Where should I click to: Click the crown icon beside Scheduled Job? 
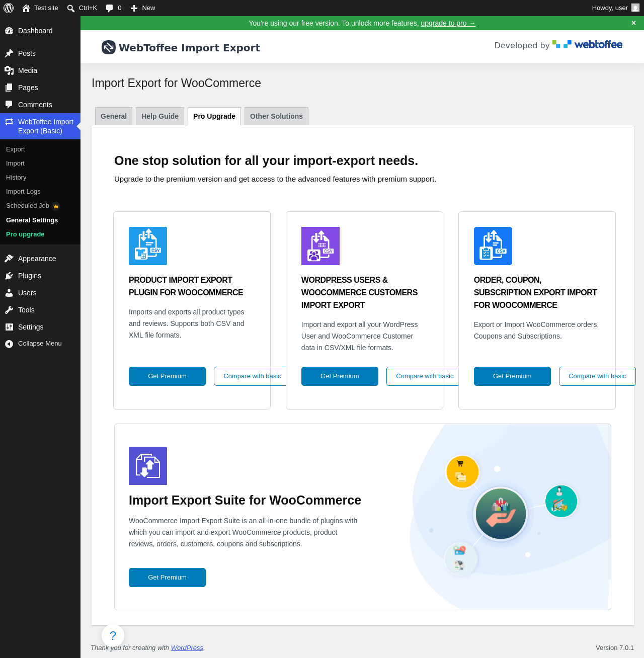(x=56, y=206)
